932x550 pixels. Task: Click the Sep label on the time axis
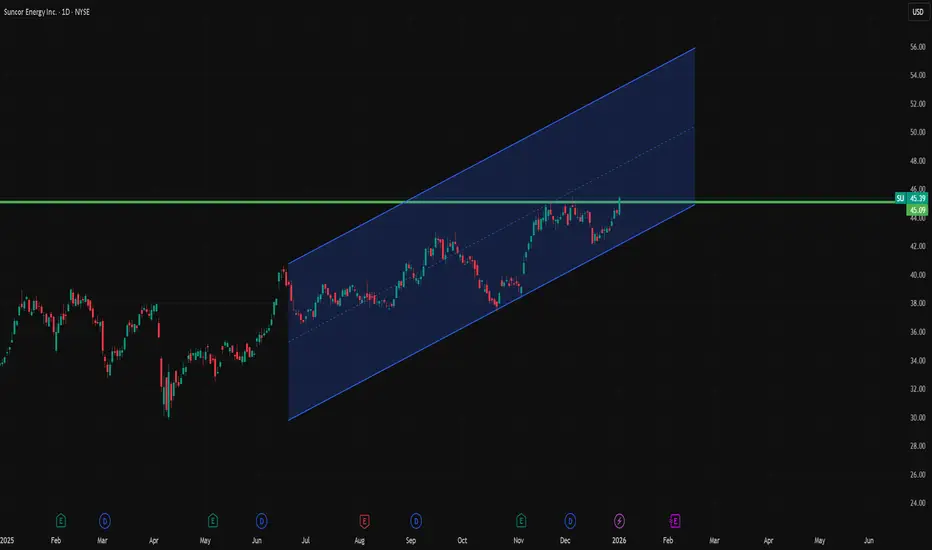(411, 540)
